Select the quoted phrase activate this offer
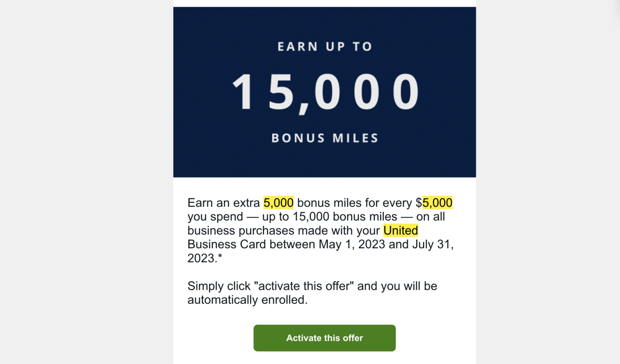The height and width of the screenshot is (364, 620). (304, 286)
